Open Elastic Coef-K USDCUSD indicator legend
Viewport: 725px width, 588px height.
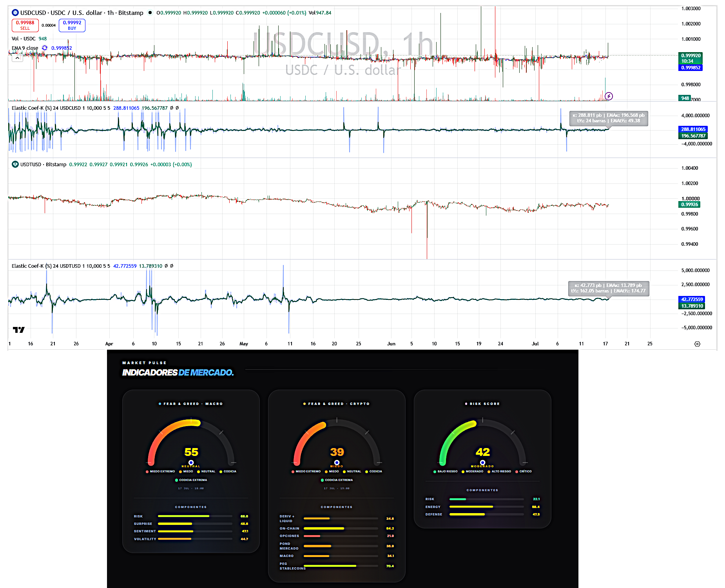[61, 108]
